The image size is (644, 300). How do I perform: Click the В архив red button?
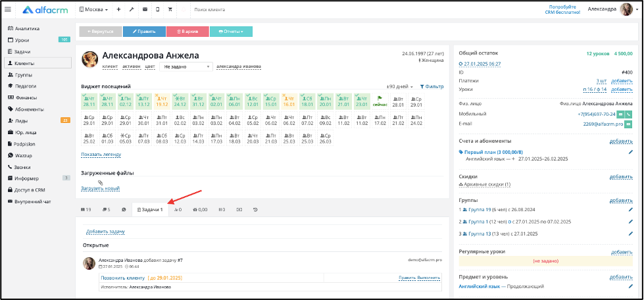point(187,32)
